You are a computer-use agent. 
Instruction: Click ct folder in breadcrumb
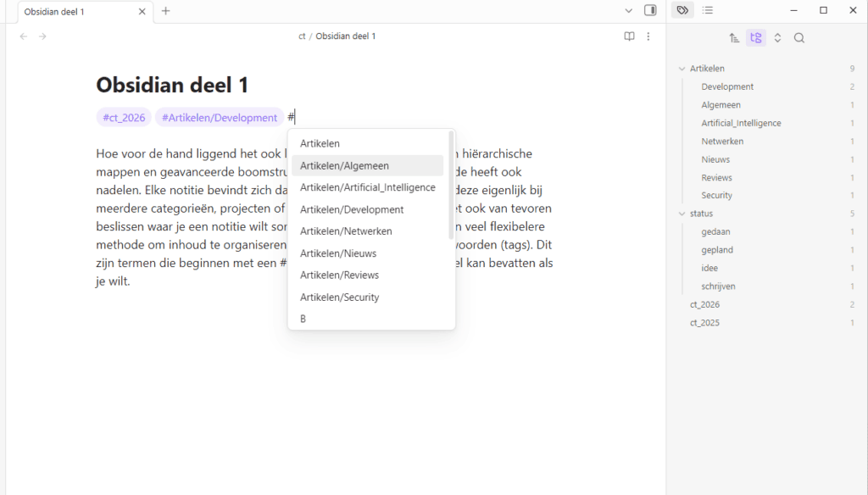click(x=302, y=36)
